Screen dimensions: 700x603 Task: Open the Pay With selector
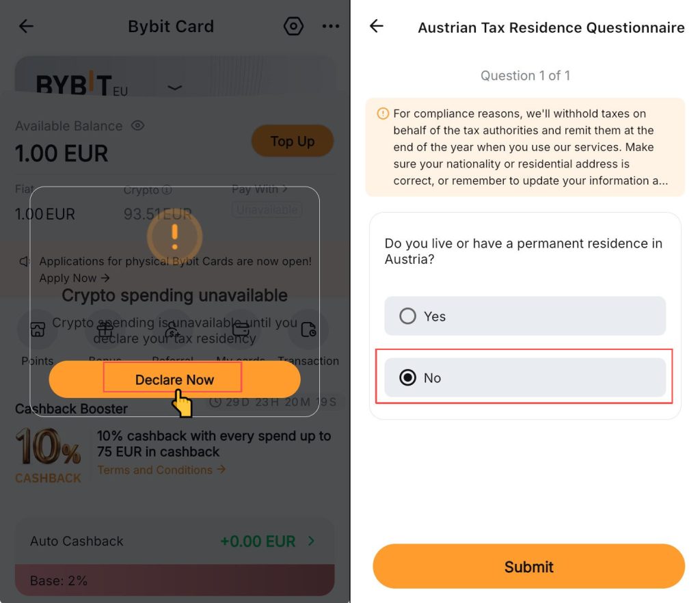pos(260,189)
